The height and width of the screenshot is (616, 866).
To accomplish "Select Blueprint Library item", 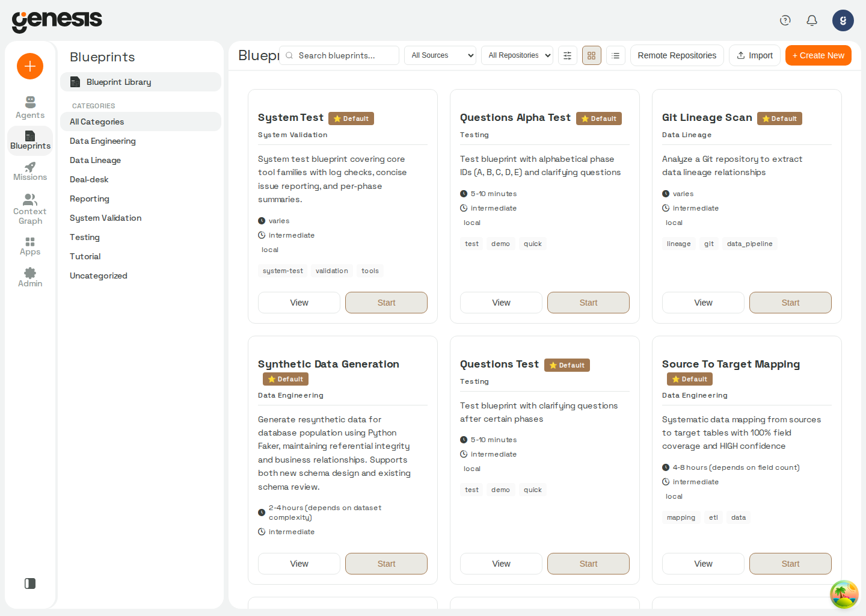I will (x=141, y=82).
